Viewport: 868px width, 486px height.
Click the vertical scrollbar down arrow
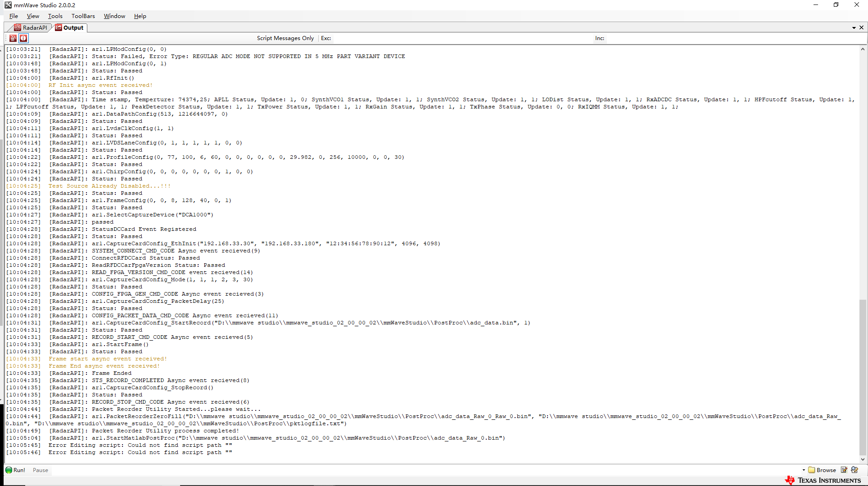pos(863,459)
